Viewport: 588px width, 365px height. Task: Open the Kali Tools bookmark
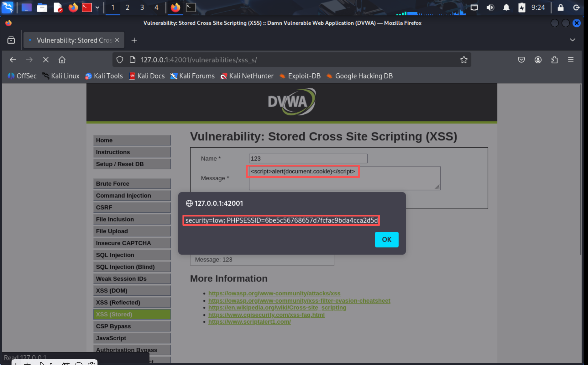point(104,76)
